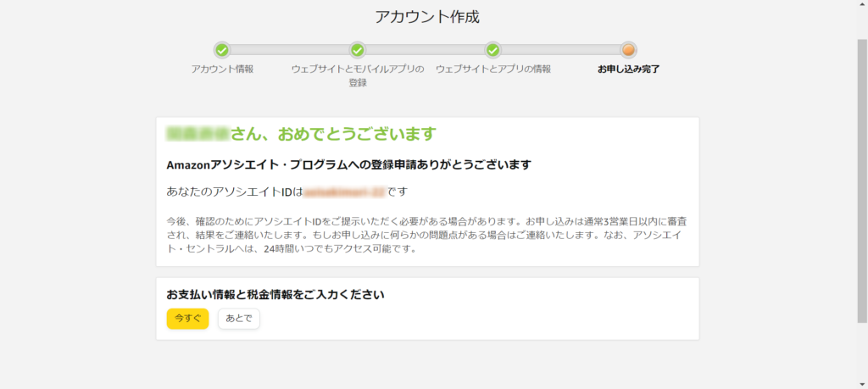Click the yellow 今すぐ button
The width and height of the screenshot is (868, 389).
187,319
